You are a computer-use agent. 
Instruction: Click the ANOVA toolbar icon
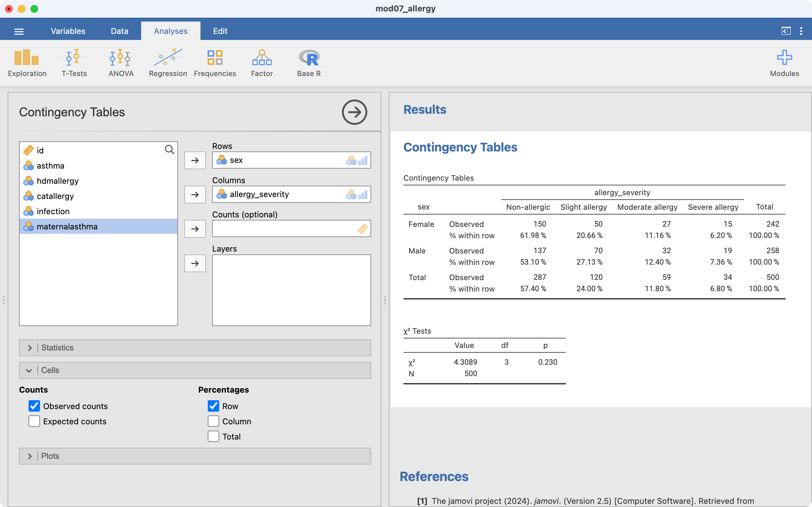tap(121, 63)
